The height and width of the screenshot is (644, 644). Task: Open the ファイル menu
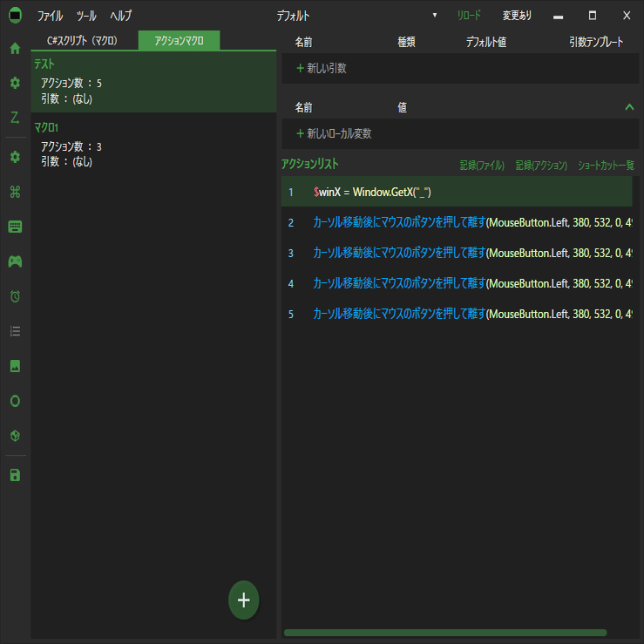click(50, 16)
